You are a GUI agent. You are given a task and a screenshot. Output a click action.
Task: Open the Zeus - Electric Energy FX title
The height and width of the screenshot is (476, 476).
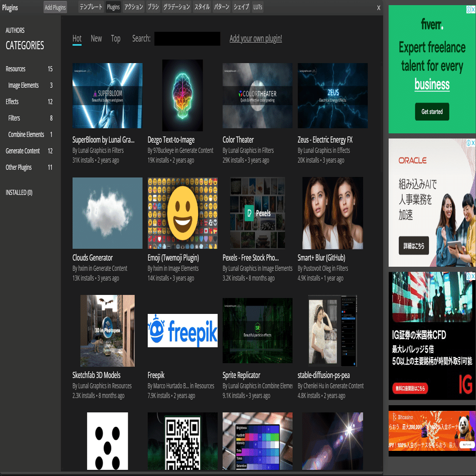pyautogui.click(x=325, y=140)
